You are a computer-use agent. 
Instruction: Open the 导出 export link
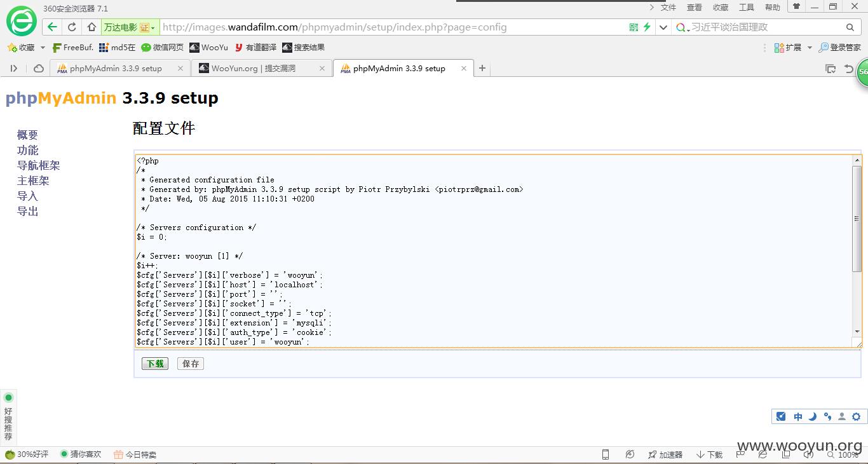28,211
